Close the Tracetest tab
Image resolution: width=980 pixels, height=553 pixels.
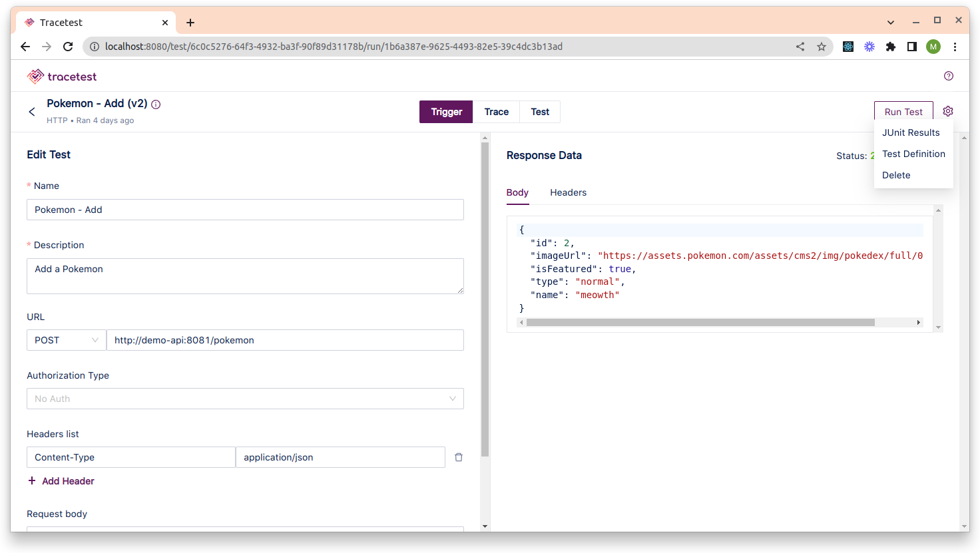click(x=165, y=23)
